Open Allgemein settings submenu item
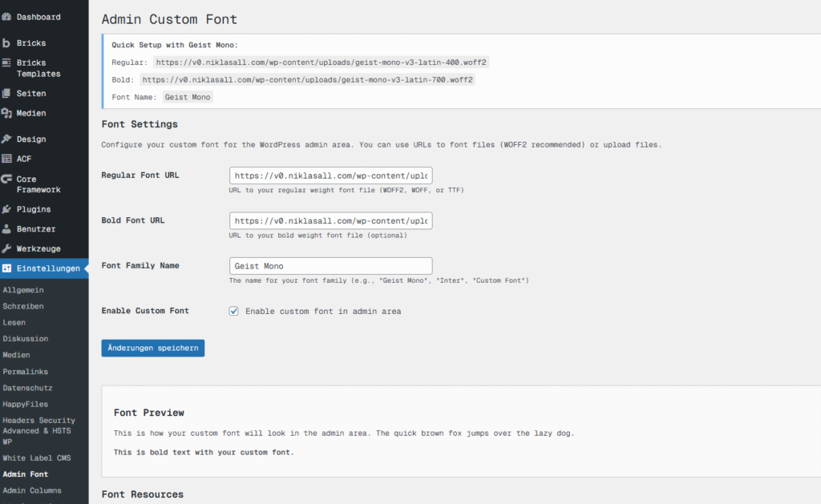This screenshot has height=504, width=821. (23, 290)
